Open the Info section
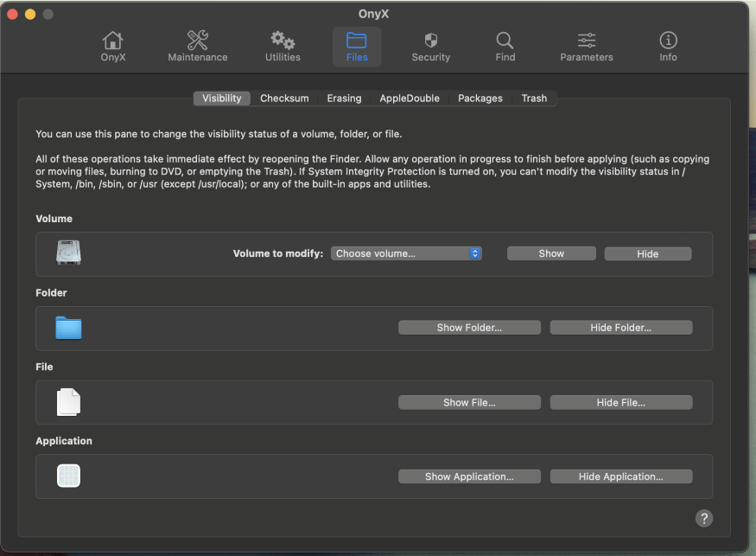This screenshot has height=556, width=756. click(x=667, y=47)
